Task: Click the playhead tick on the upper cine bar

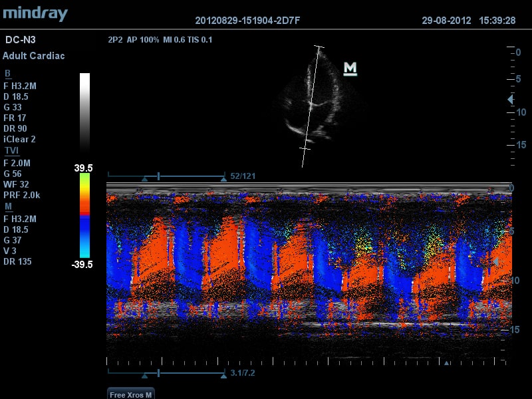Action: coord(158,176)
